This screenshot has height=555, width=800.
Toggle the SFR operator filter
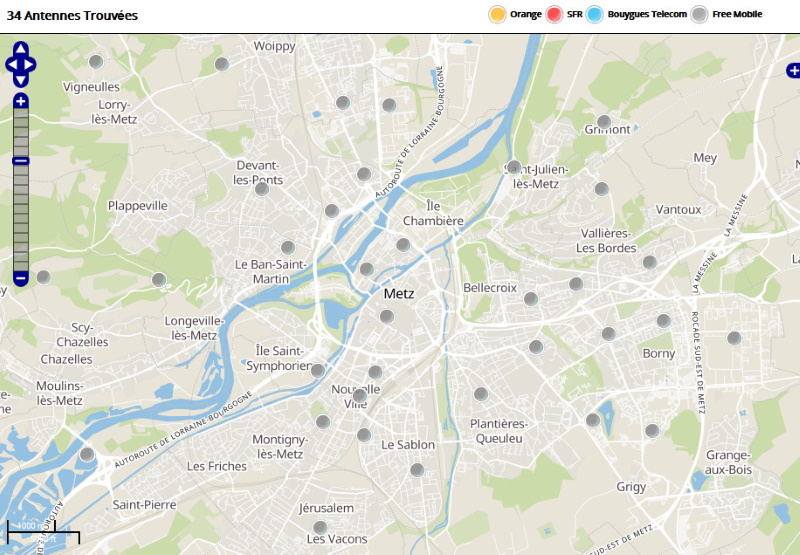(x=555, y=14)
